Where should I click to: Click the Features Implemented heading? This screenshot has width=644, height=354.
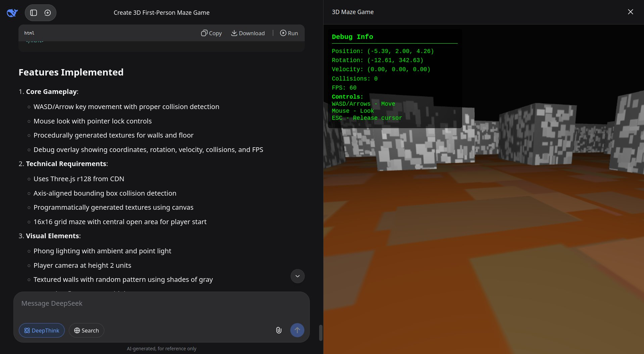71,72
